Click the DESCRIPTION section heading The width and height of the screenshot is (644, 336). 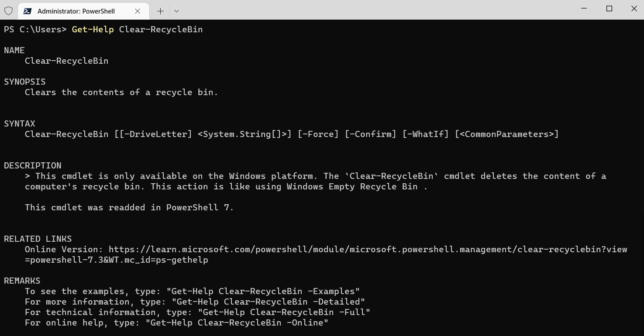[x=32, y=165]
